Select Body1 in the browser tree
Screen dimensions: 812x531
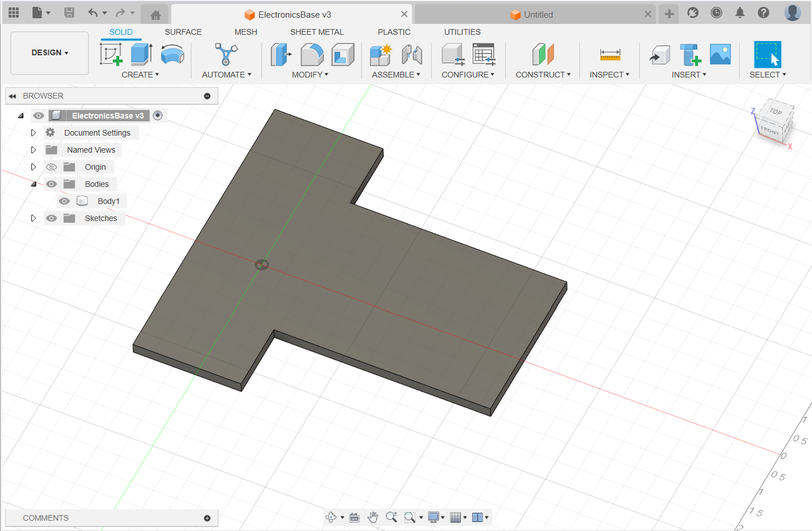(x=108, y=201)
